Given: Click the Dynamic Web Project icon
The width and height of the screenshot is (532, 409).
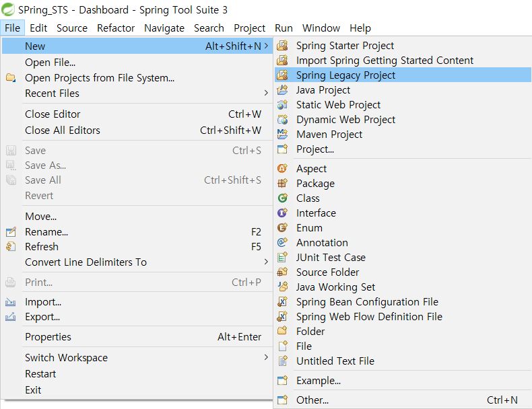Looking at the screenshot, I should (282, 120).
